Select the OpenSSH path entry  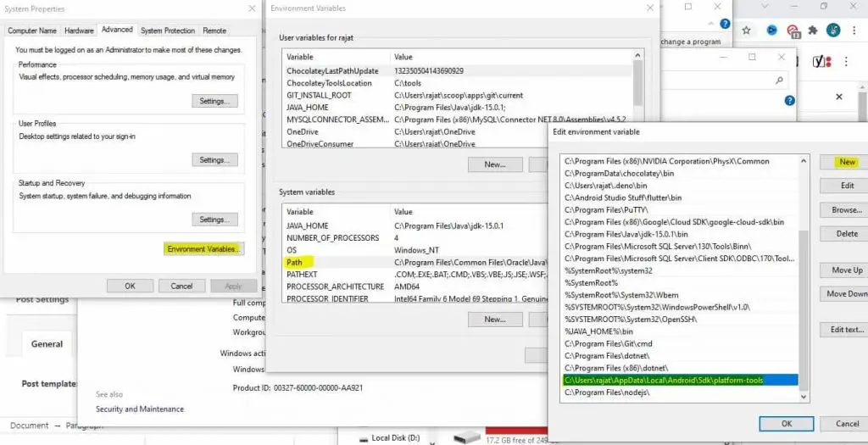[x=679, y=320]
